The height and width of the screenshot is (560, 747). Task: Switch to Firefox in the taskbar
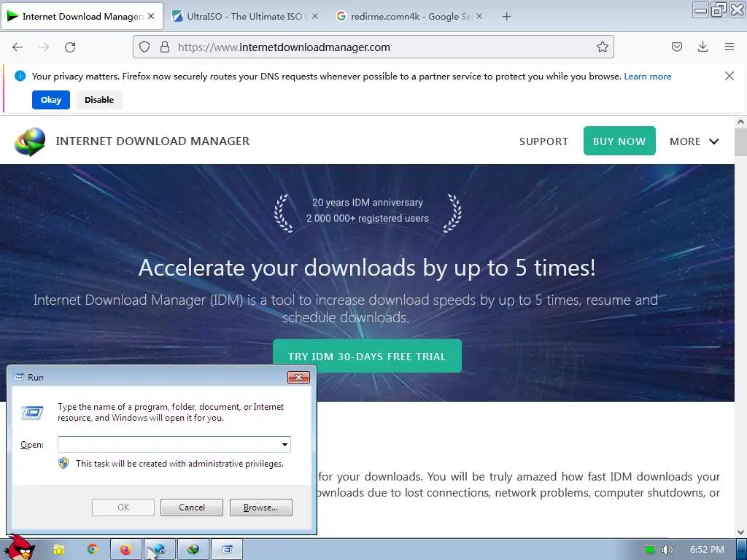click(126, 550)
